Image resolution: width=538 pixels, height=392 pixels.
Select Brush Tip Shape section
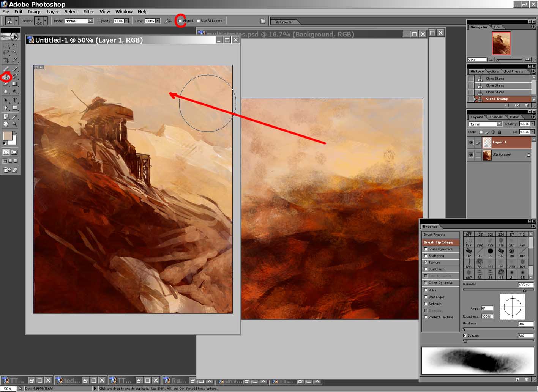[440, 242]
